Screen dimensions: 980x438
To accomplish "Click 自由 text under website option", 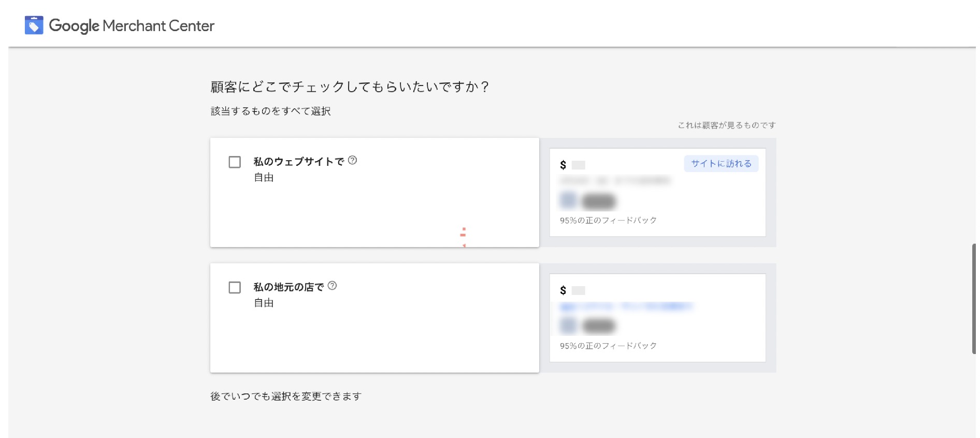I will coord(264,178).
